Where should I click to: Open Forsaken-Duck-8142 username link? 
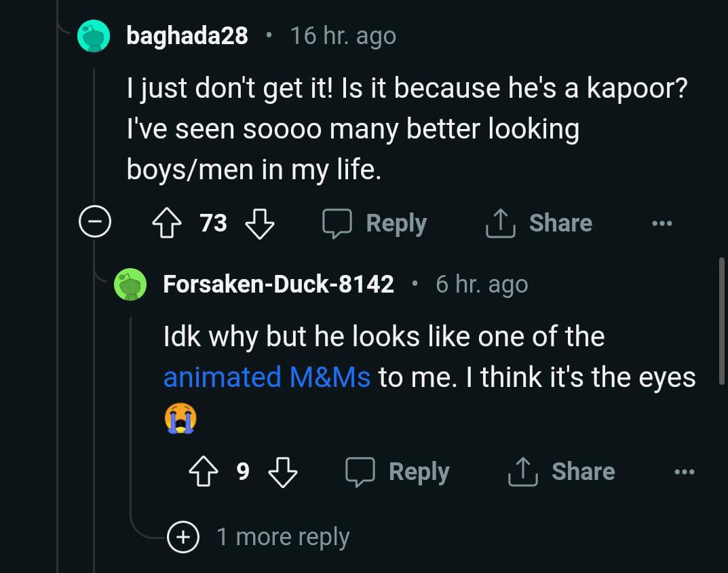tap(278, 284)
